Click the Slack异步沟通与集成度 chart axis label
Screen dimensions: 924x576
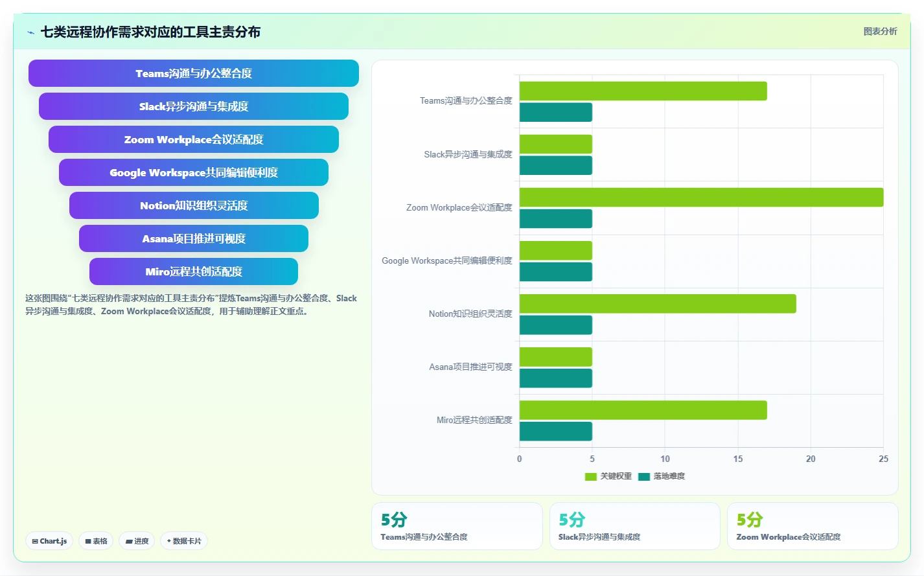[468, 154]
